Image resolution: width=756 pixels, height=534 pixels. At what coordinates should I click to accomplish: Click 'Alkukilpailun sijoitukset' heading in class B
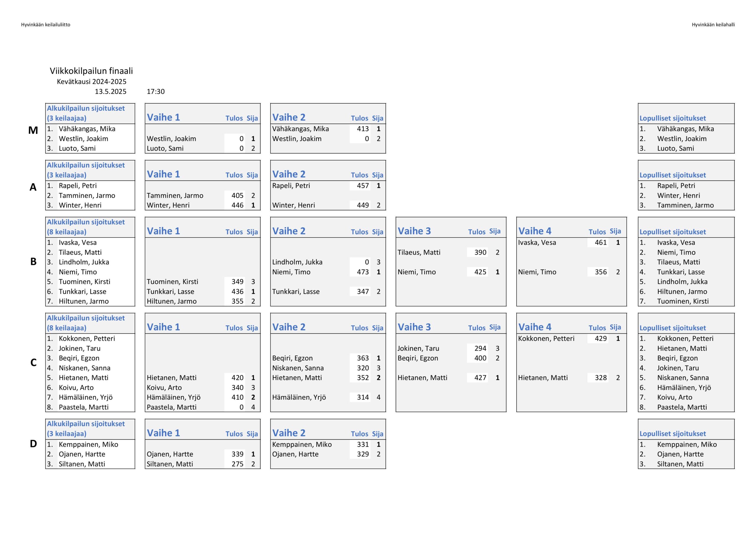(86, 222)
